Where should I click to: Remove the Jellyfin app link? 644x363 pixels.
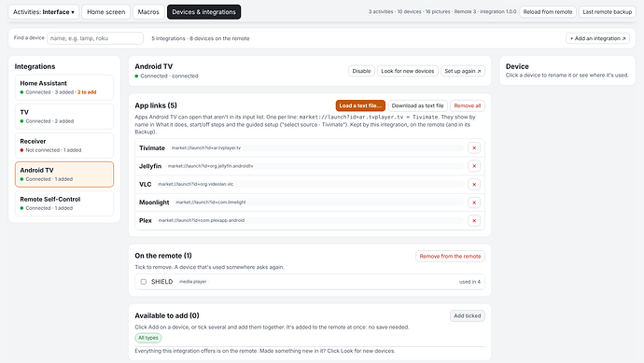click(x=474, y=166)
